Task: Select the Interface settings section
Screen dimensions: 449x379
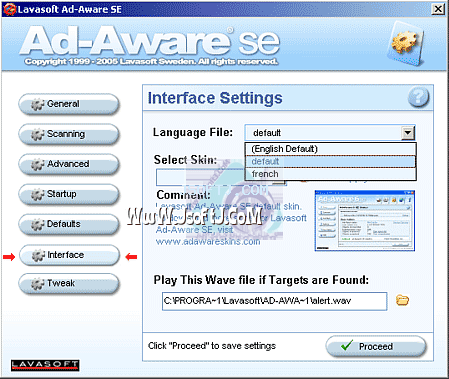Action: [x=69, y=255]
